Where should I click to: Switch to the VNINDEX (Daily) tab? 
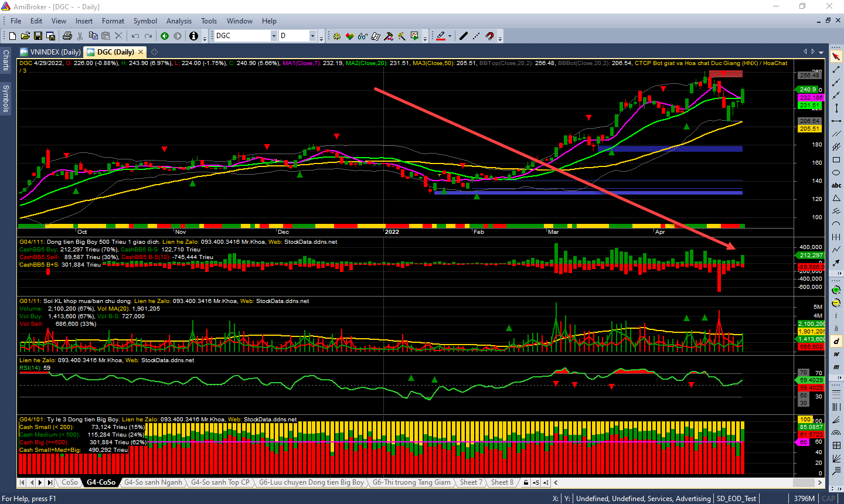tap(50, 52)
